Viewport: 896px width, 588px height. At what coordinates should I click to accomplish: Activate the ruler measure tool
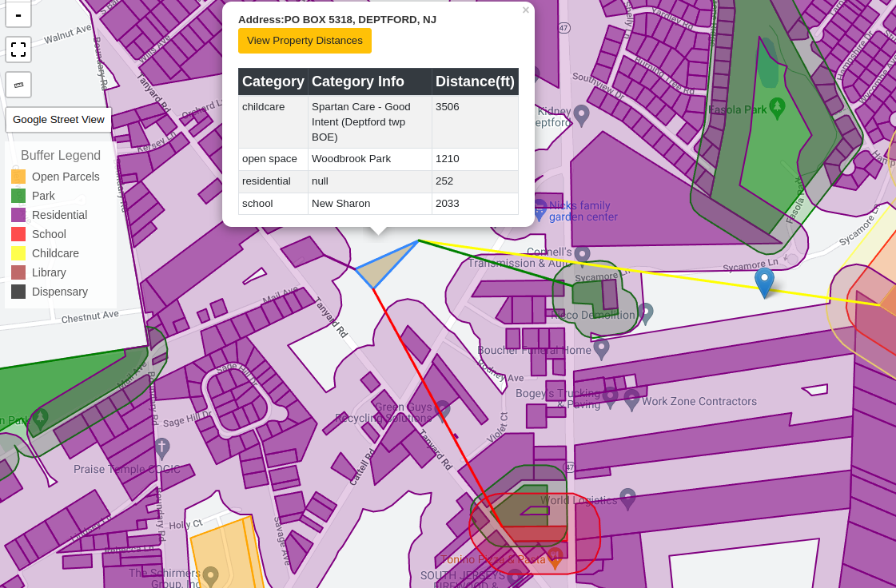pyautogui.click(x=18, y=85)
